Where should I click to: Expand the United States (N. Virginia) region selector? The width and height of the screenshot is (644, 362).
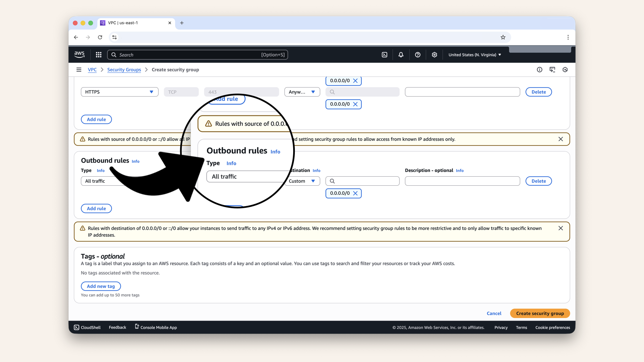(474, 55)
